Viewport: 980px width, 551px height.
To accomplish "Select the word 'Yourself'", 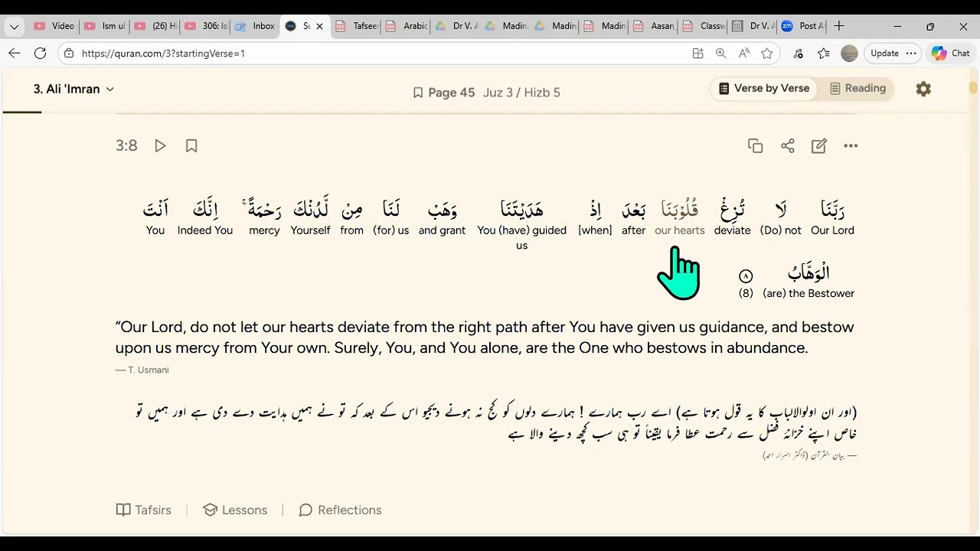I will click(310, 217).
